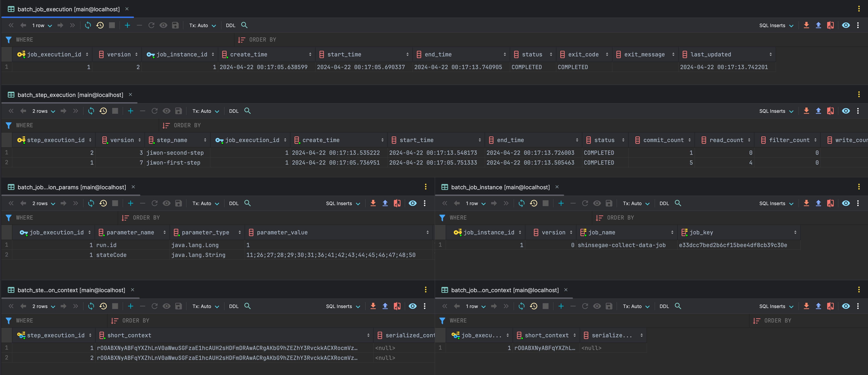The width and height of the screenshot is (868, 375).
Task: Open search in batch_job_execution_params toolbar
Action: click(x=247, y=203)
